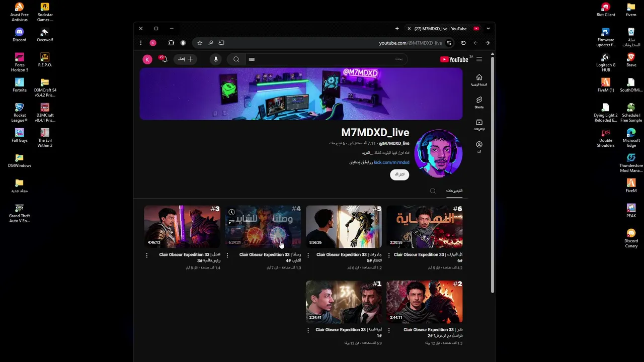Select the Videos tab on the channel
The width and height of the screenshot is (644, 362).
click(454, 191)
